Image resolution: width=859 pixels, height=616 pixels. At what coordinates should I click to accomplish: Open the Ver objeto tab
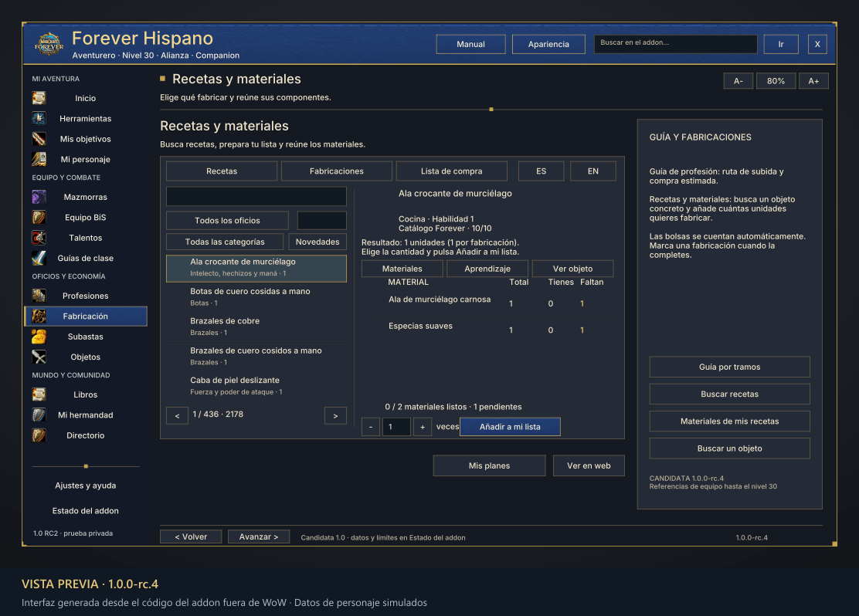click(572, 269)
